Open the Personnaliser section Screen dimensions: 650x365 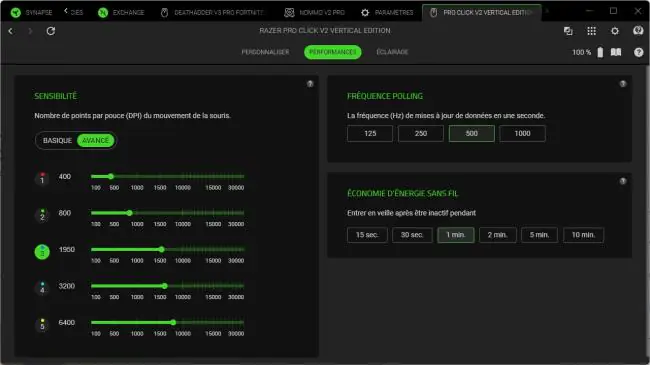(265, 52)
